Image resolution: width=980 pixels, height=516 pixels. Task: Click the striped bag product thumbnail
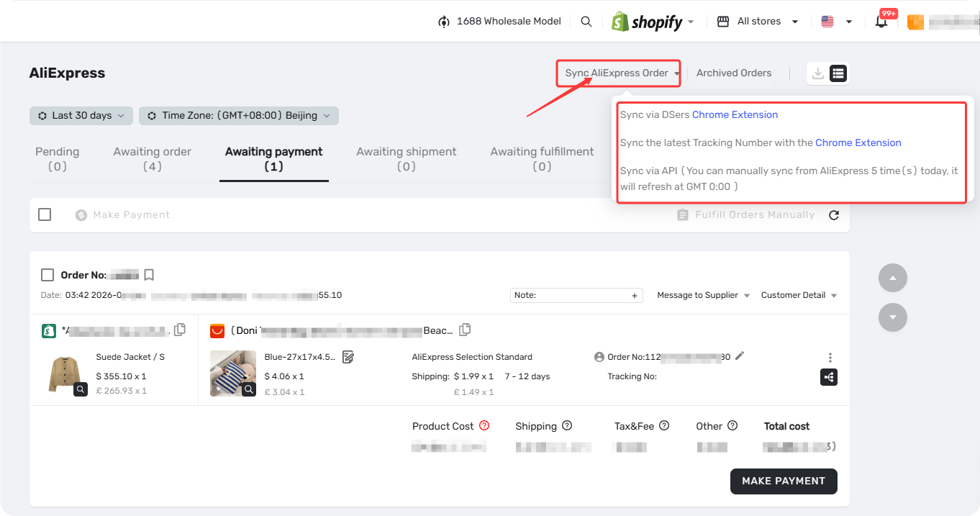click(x=233, y=374)
